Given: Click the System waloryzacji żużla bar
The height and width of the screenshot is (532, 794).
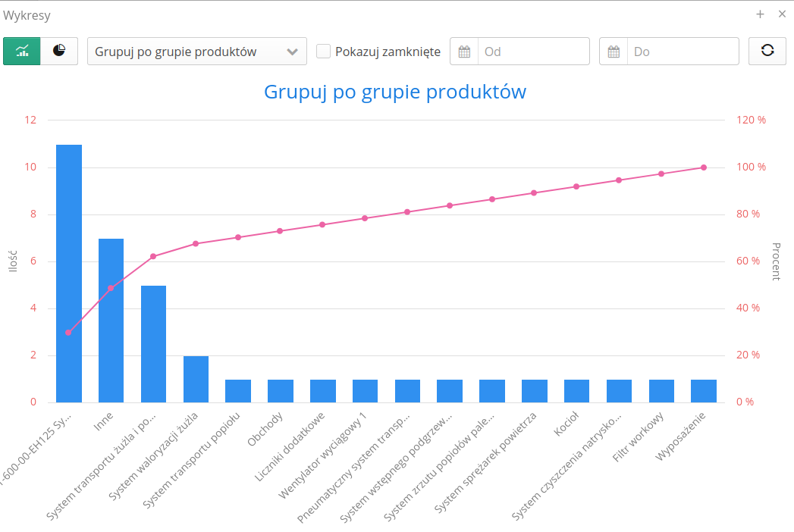Looking at the screenshot, I should [196, 379].
